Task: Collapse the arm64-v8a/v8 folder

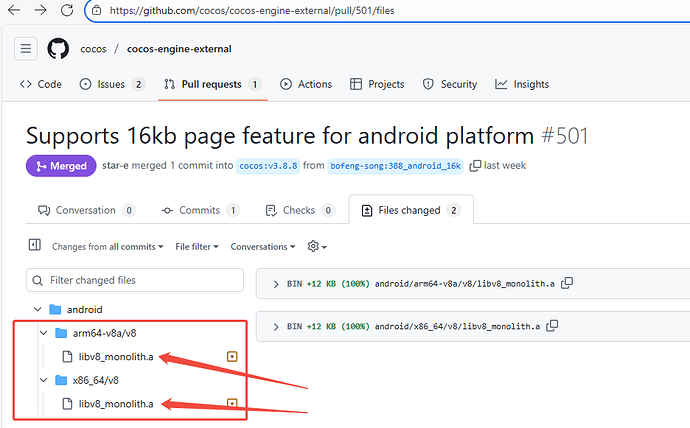Action: pyautogui.click(x=42, y=333)
